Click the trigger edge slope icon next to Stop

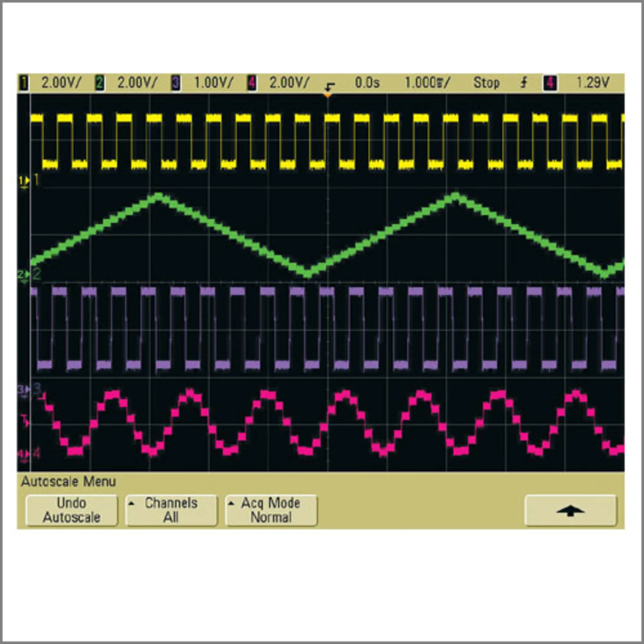(x=524, y=83)
